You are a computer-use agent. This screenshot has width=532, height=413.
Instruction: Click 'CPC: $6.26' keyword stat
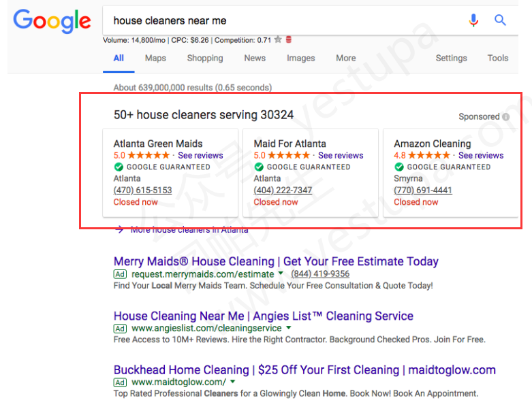click(190, 40)
